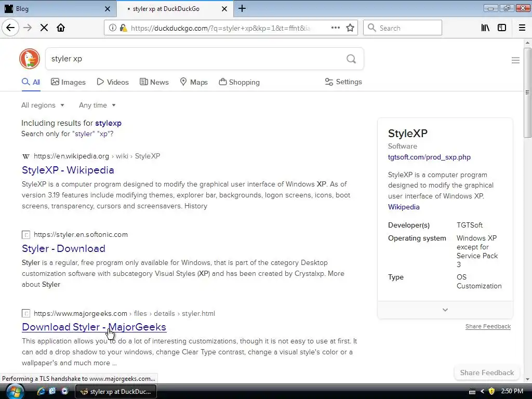Image resolution: width=532 pixels, height=399 pixels.
Task: Open the home page via house icon
Action: pos(61,28)
